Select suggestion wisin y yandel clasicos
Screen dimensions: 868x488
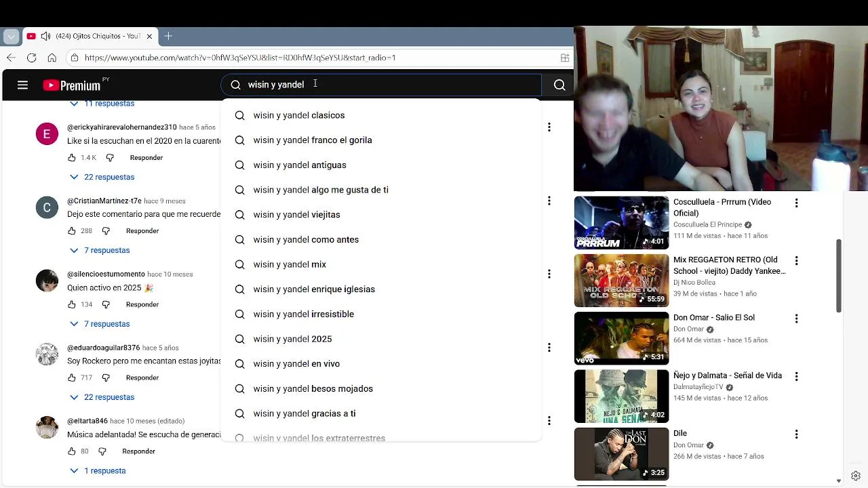(381, 115)
